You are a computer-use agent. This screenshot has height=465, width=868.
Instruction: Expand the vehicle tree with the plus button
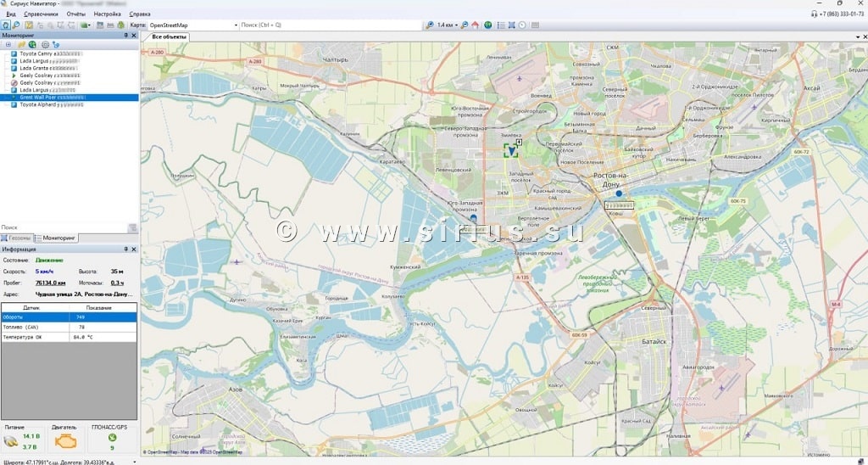coord(8,44)
